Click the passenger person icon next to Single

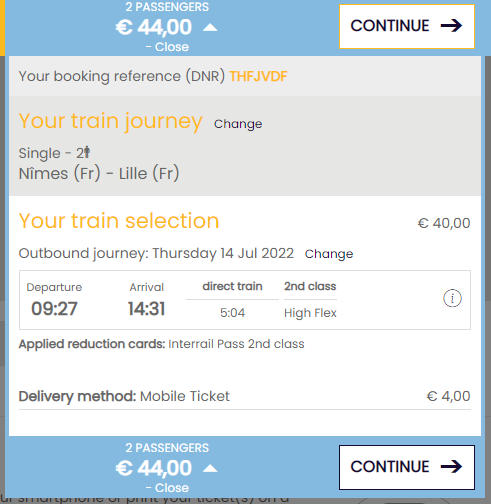coord(87,152)
